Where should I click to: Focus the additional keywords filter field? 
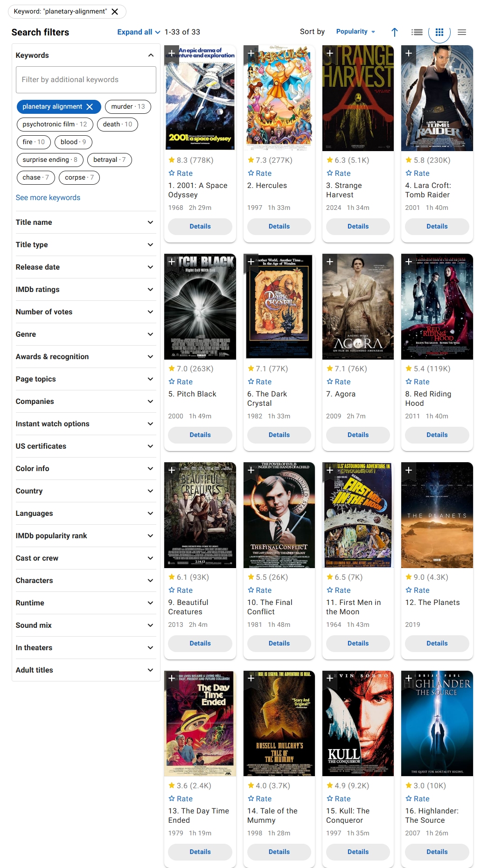86,80
